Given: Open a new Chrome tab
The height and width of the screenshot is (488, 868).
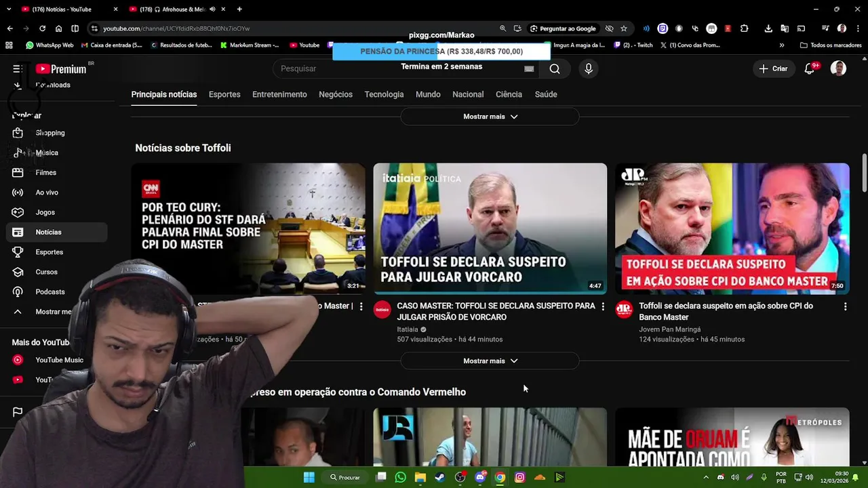Looking at the screenshot, I should click(x=239, y=9).
